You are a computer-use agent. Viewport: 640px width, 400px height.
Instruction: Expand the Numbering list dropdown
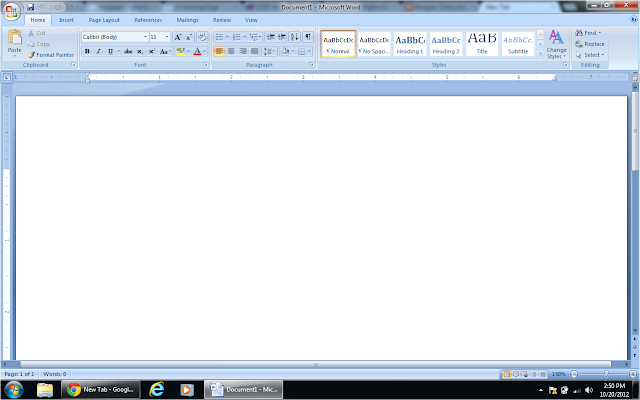pos(244,37)
